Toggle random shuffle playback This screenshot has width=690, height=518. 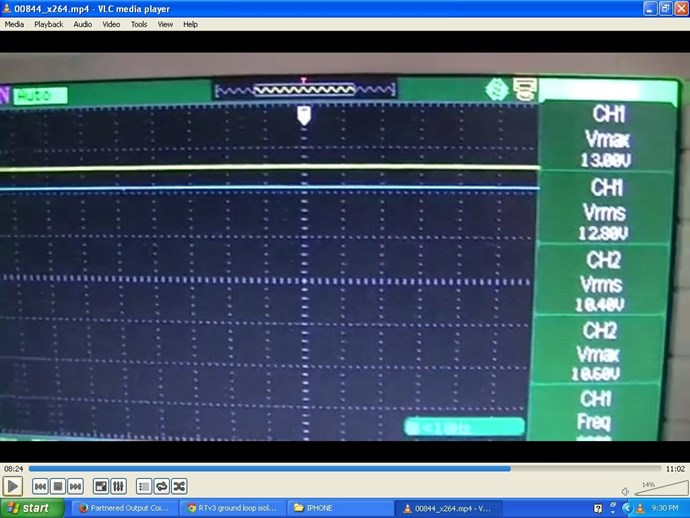tap(179, 486)
